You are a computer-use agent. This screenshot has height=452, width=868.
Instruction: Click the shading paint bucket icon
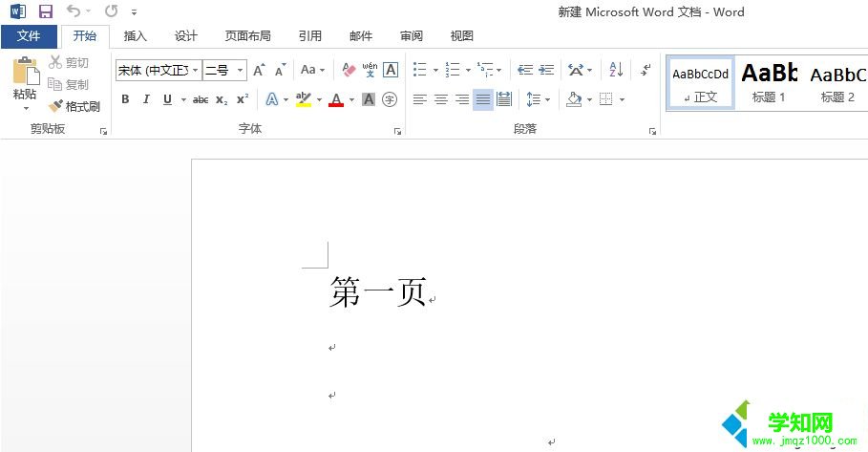(574, 99)
